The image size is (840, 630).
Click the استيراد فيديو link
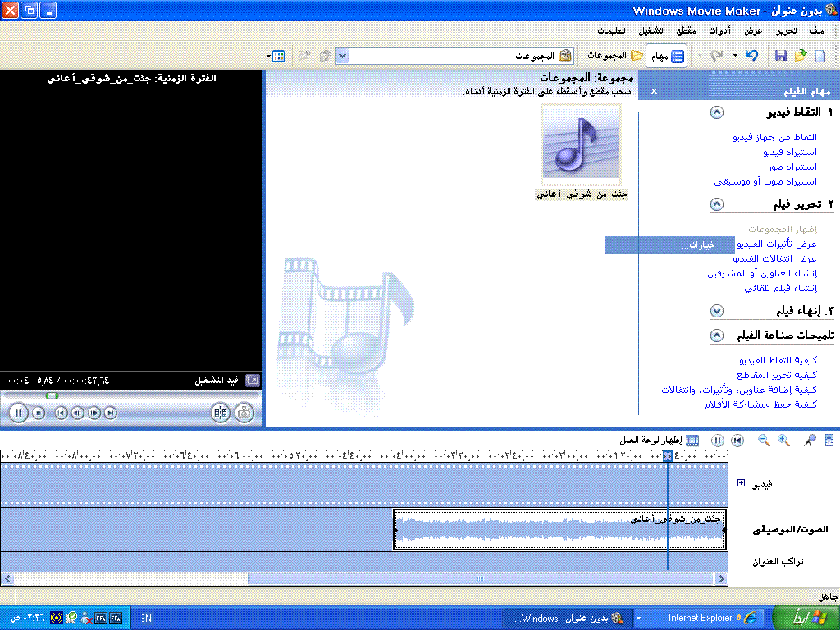789,152
